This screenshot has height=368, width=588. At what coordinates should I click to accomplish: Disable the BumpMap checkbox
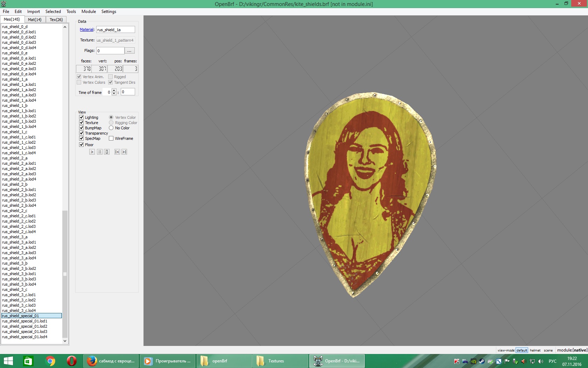pyautogui.click(x=81, y=128)
